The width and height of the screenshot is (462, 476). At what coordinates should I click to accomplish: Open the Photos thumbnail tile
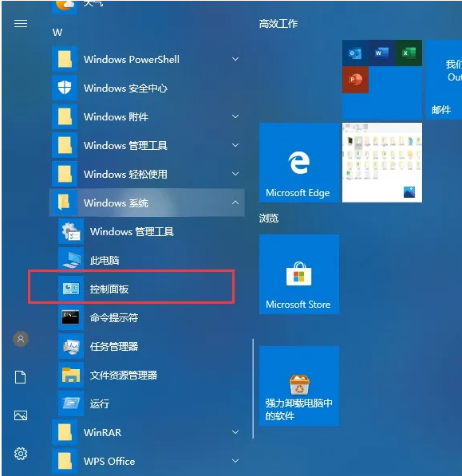[x=382, y=163]
